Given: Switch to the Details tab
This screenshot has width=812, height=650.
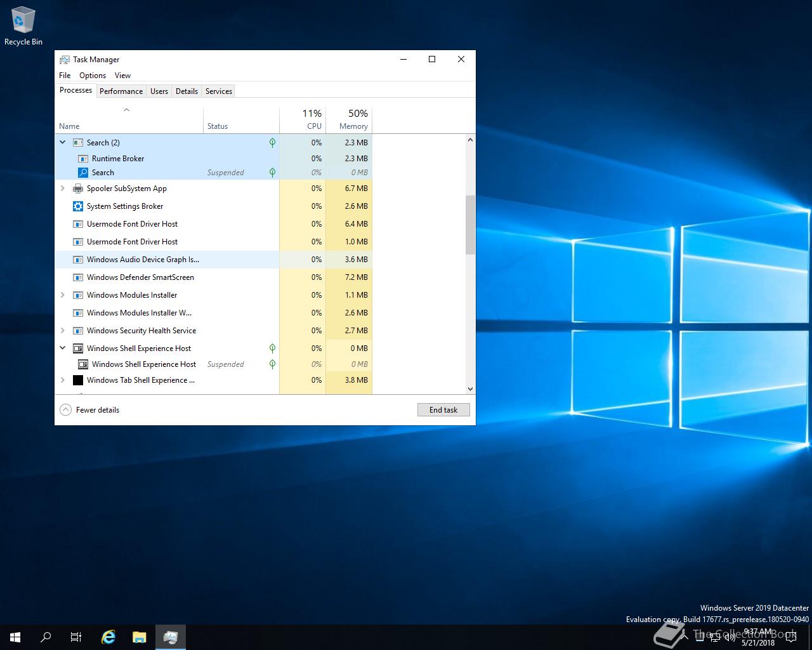Looking at the screenshot, I should click(187, 91).
